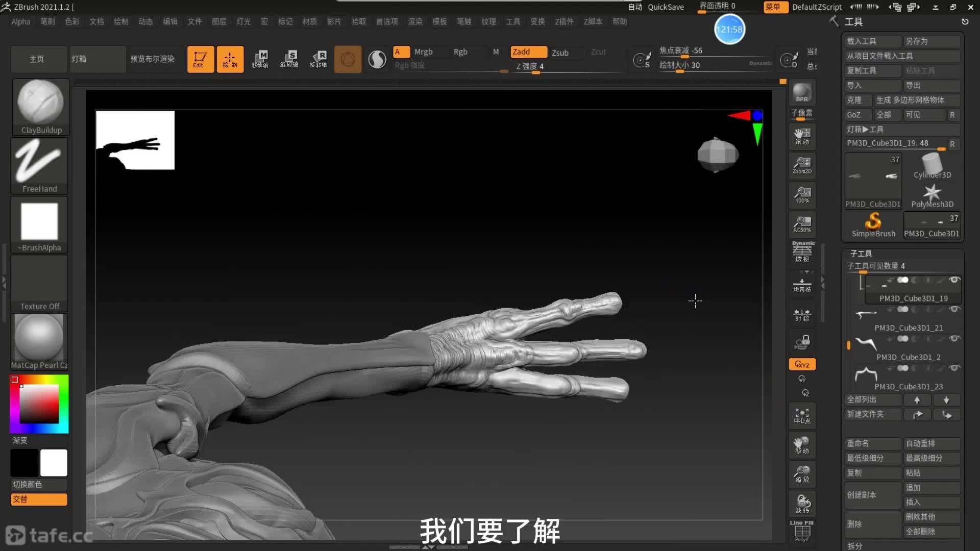Expand the 拆分 section at the bottom

click(x=855, y=545)
